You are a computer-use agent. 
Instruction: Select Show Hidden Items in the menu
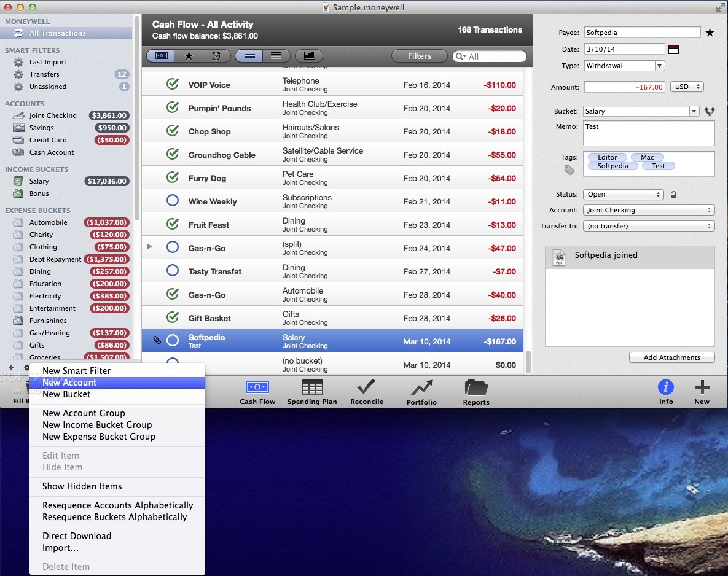pos(82,486)
